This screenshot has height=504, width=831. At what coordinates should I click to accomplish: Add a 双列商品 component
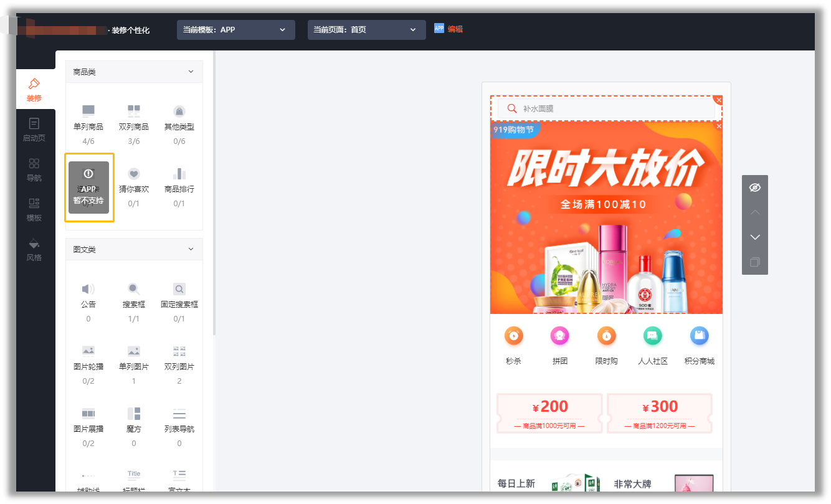click(x=134, y=116)
